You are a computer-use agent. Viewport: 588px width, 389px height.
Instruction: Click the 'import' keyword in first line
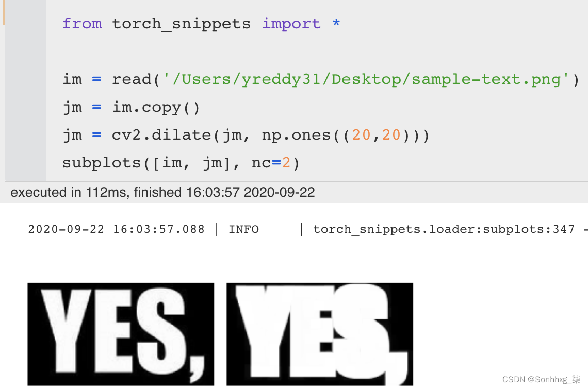[x=291, y=24]
